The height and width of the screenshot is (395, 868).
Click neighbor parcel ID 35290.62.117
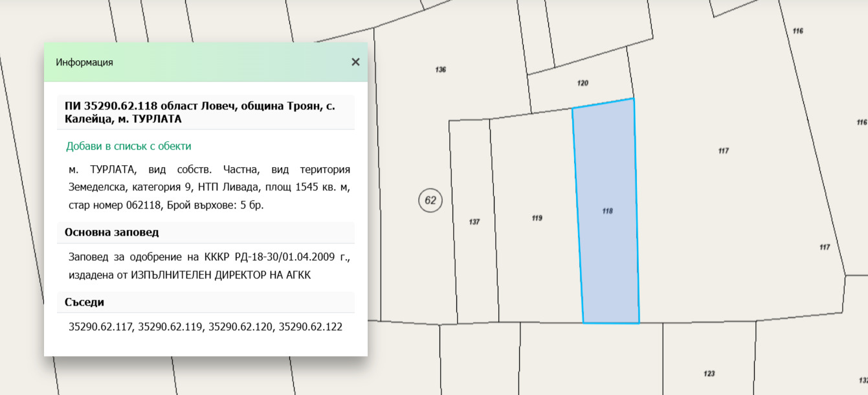pos(100,327)
